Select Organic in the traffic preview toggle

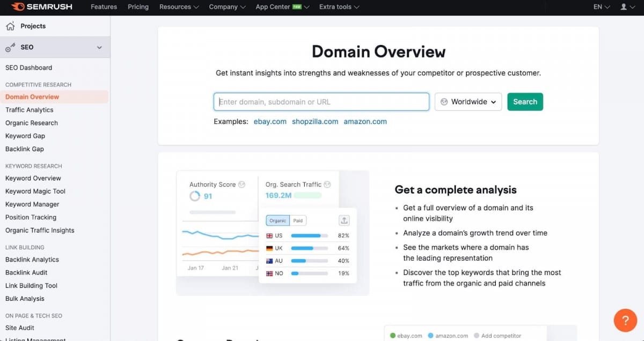(277, 220)
